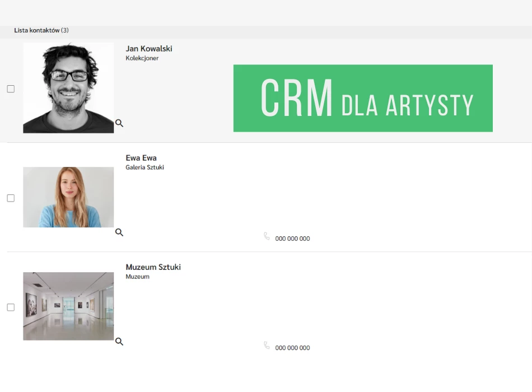532x392 pixels.
Task: Open the Jan Kowalski contact name
Action: [x=148, y=49]
